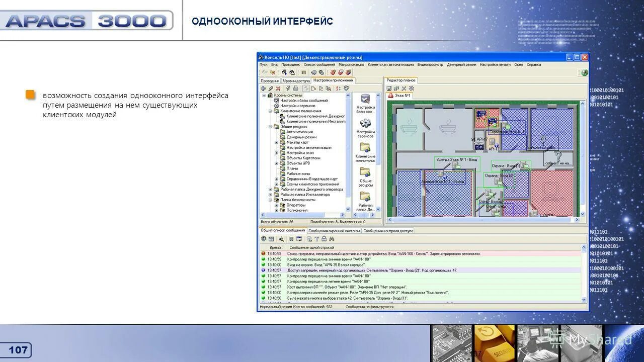Viewport: 644px width, 362px height.
Task: Click the pencil edit icon in explorer toolbar
Action: pyautogui.click(x=271, y=88)
